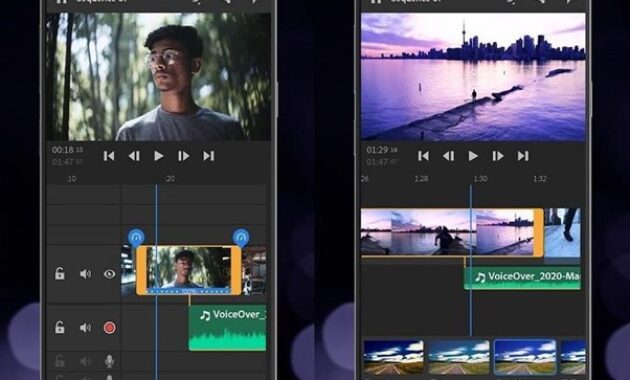The width and height of the screenshot is (630, 380).
Task: Step forward one frame on left phone
Action: click(184, 156)
